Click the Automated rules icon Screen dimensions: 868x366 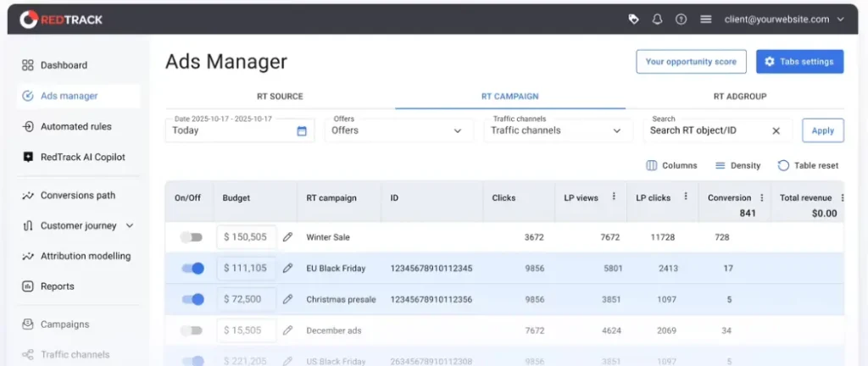28,126
